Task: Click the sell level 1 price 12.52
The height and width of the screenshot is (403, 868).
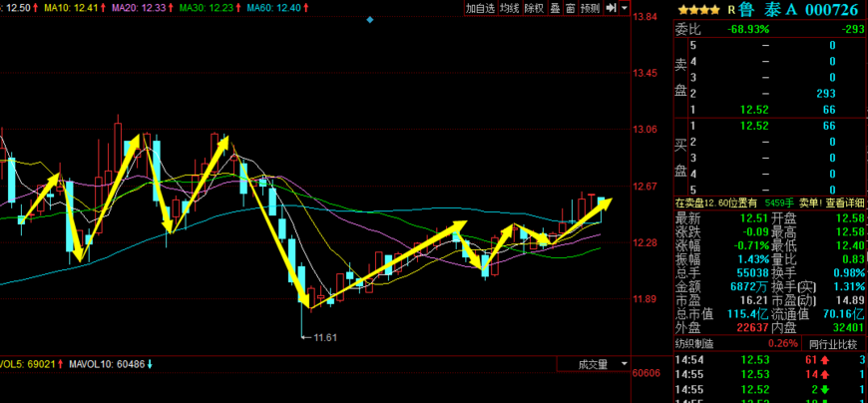Action: pyautogui.click(x=755, y=110)
